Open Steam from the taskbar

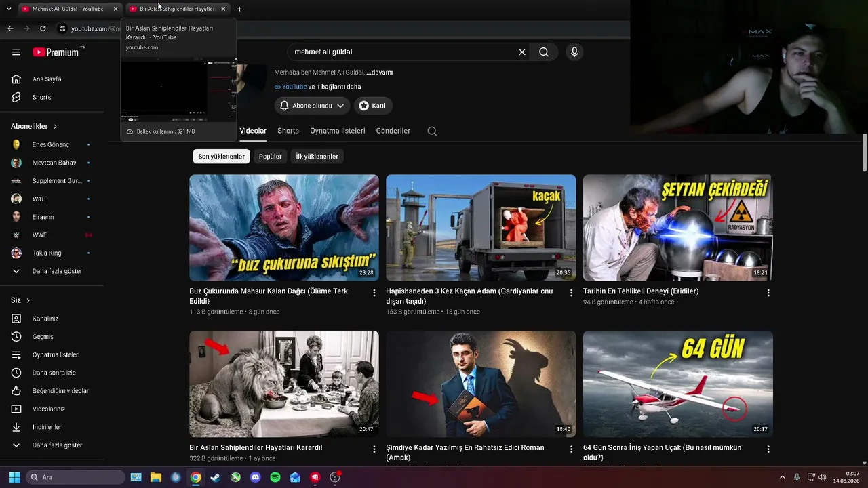tap(215, 477)
